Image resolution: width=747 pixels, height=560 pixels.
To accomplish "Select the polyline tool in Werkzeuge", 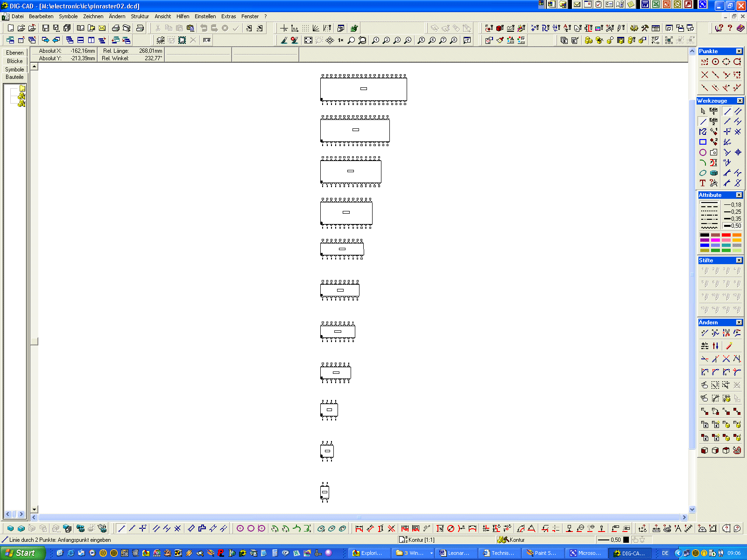I will tap(703, 132).
